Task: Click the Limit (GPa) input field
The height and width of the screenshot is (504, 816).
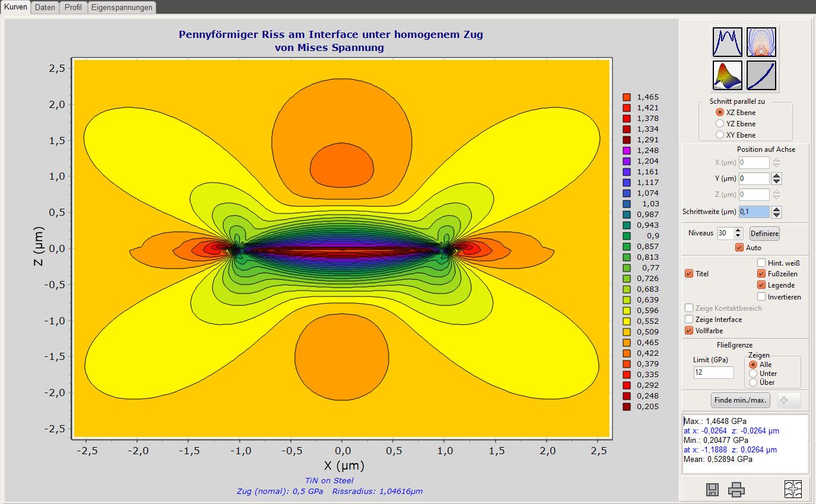Action: click(x=714, y=372)
